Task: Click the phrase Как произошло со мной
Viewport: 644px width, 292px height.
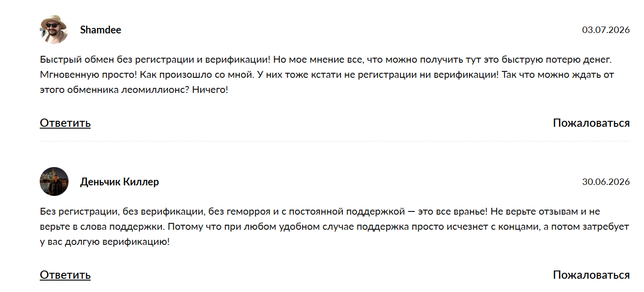Action: (191, 75)
